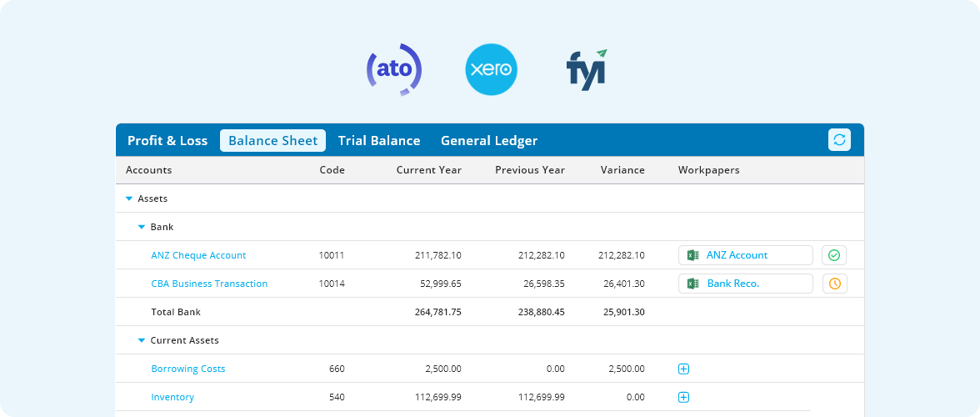The height and width of the screenshot is (417, 980).
Task: Collapse the Bank group arrow
Action: 142,227
